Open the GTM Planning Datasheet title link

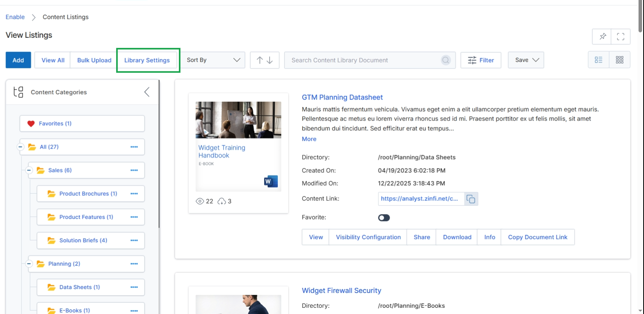(x=342, y=97)
